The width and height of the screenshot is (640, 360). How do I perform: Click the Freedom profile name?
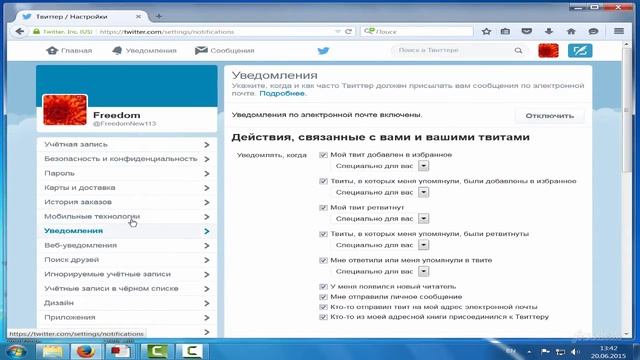click(x=117, y=116)
